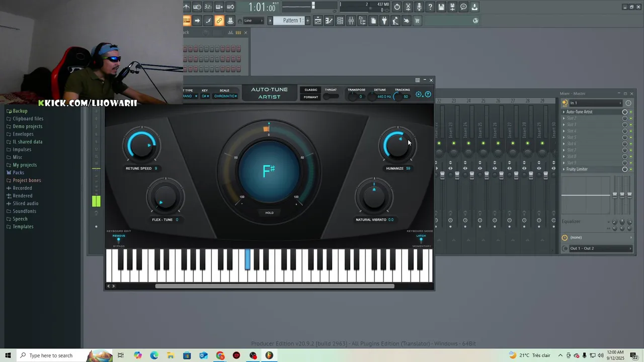Click the Retune Speed knob
The width and height of the screenshot is (644, 362).
[142, 145]
